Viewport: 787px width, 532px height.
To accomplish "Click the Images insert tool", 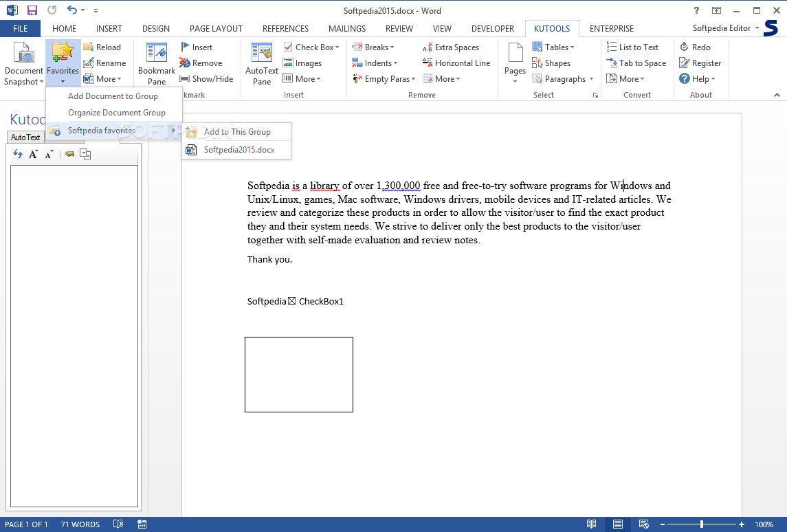I will 302,63.
